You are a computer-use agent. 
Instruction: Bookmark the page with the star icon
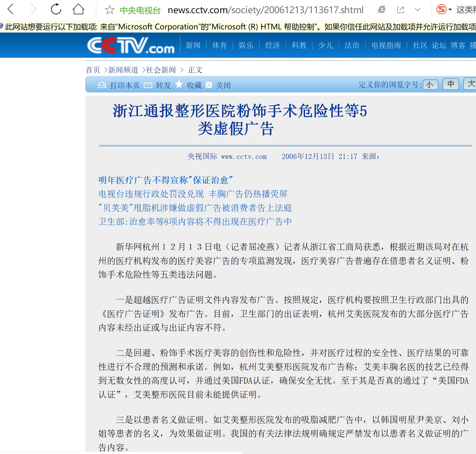110,10
